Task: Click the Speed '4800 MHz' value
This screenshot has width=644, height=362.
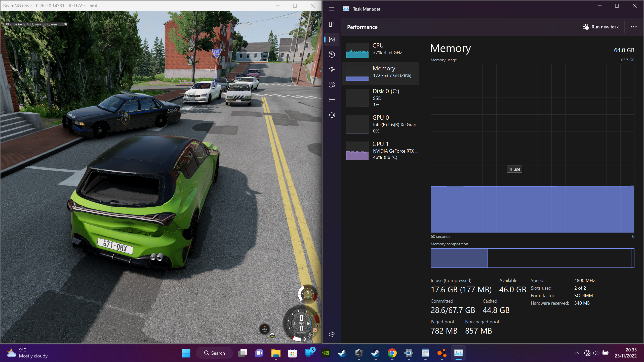Action: click(x=584, y=280)
